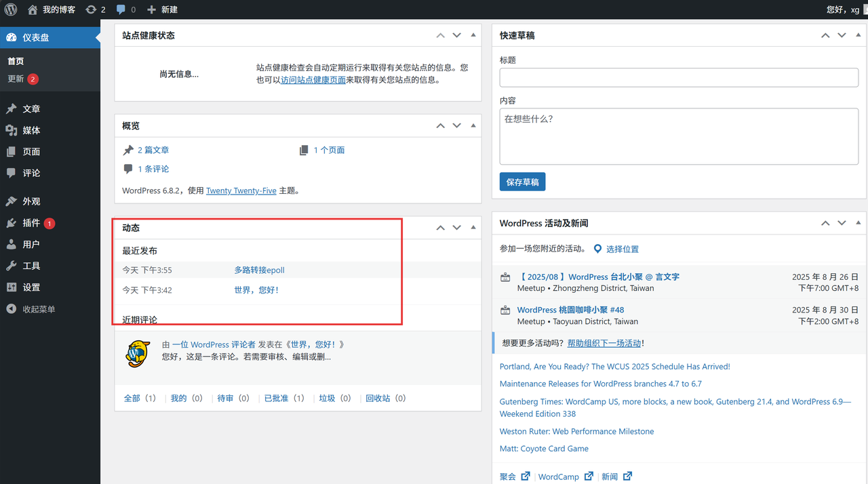Open 帮助组织下一场活动 link
The height and width of the screenshot is (484, 868).
[x=604, y=344]
